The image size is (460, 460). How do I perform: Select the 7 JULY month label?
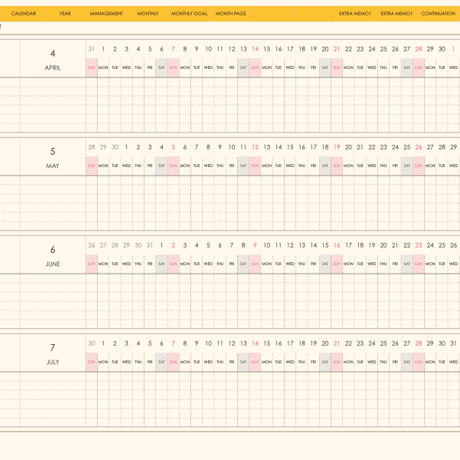tap(53, 354)
